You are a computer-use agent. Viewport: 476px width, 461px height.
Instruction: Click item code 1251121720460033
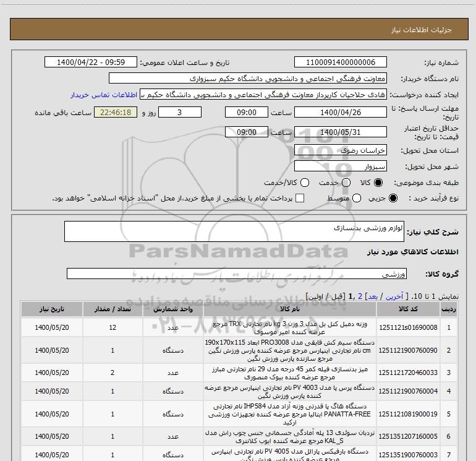[x=408, y=373]
